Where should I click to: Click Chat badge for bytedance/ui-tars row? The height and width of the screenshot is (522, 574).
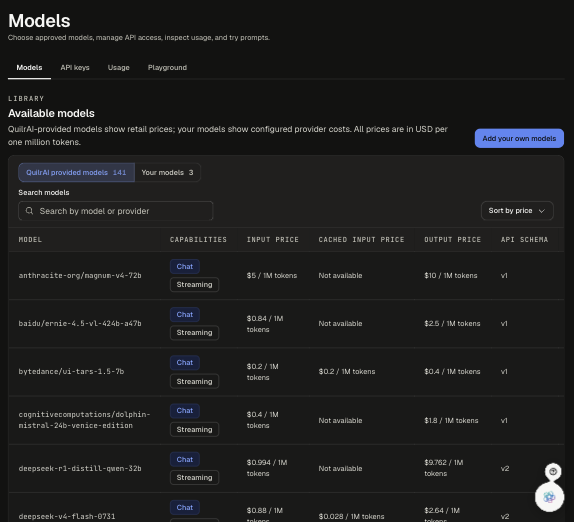[184, 362]
